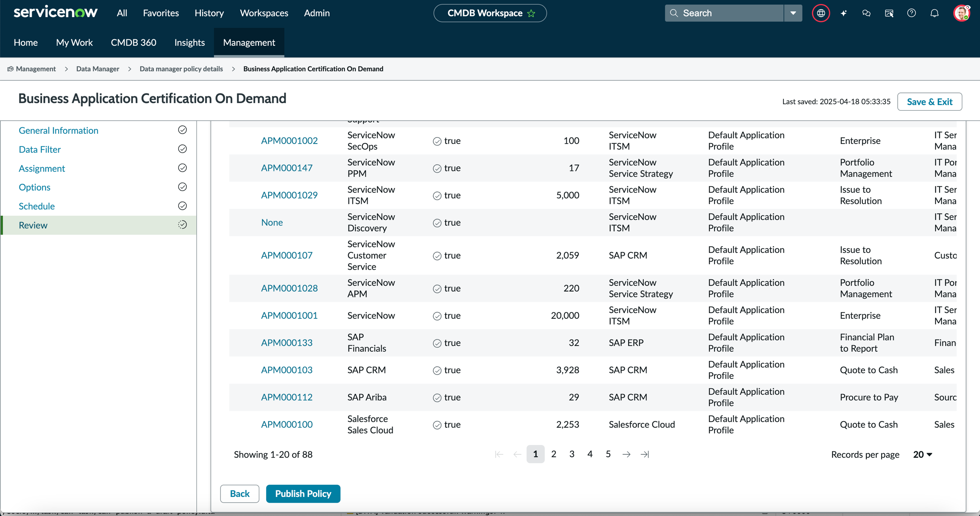This screenshot has height=516, width=980.
Task: Click General Information completed check circle
Action: pos(182,130)
